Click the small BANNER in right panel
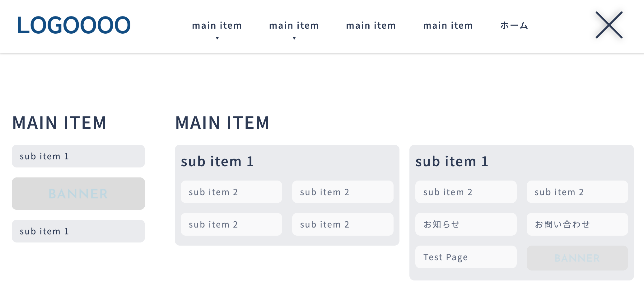Viewport: 644px width, 287px height. coord(577,258)
